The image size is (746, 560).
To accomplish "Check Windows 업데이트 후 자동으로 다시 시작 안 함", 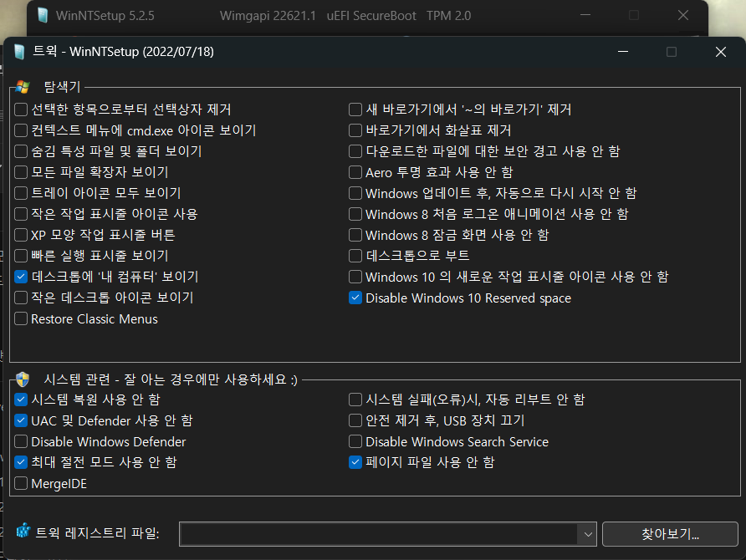I will pyautogui.click(x=355, y=193).
